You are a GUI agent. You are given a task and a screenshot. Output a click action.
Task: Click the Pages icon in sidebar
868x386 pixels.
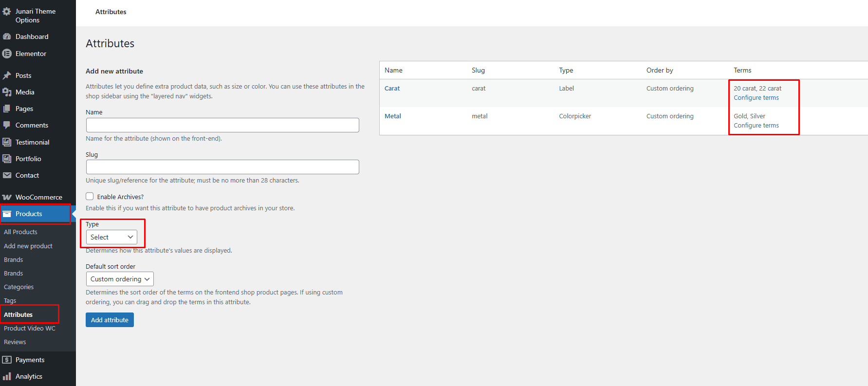(7, 109)
